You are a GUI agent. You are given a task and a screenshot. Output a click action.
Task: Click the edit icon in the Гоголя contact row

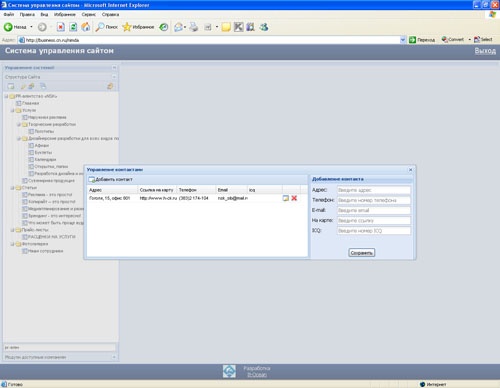click(x=286, y=198)
